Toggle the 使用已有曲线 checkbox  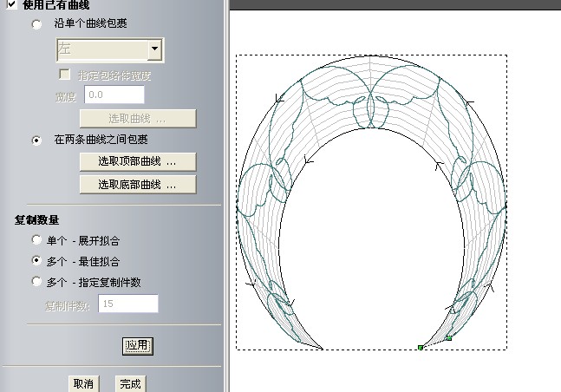[11, 4]
